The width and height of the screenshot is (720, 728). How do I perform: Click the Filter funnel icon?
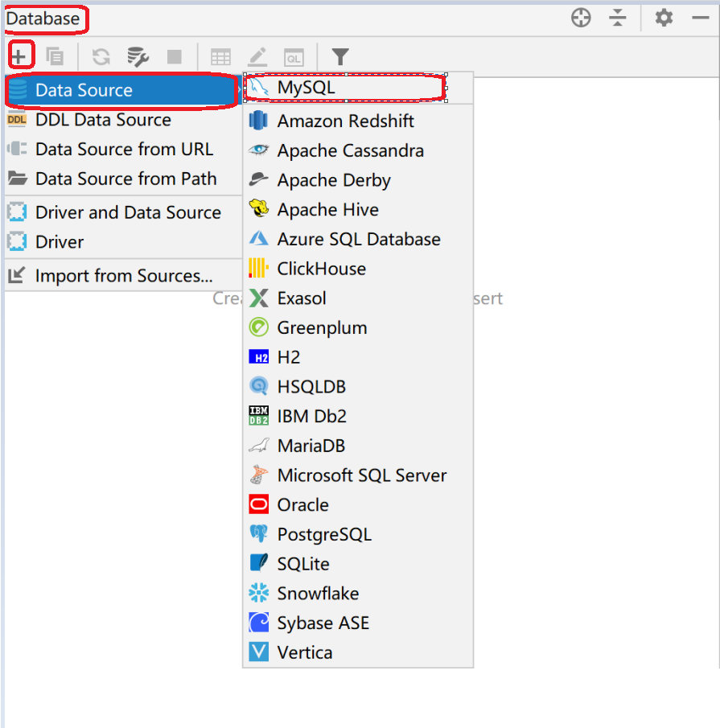click(340, 56)
